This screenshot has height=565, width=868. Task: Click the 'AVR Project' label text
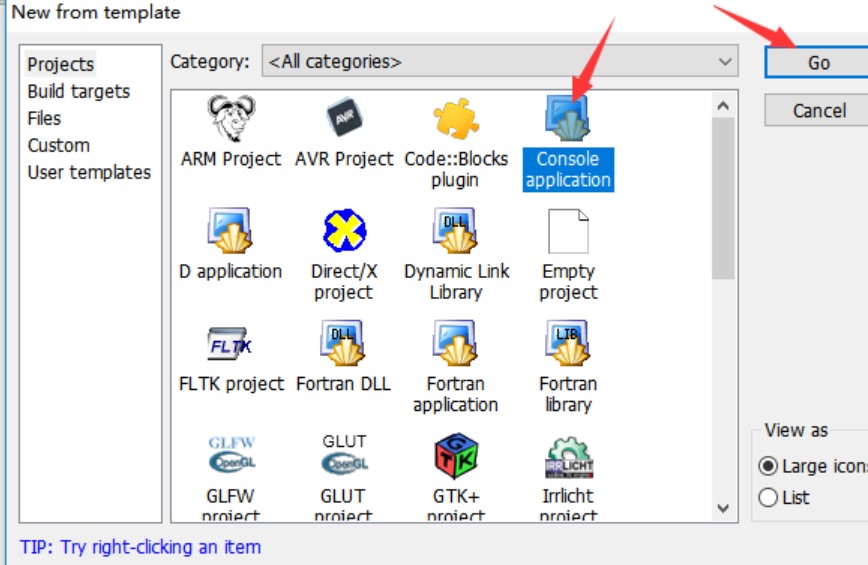point(344,159)
